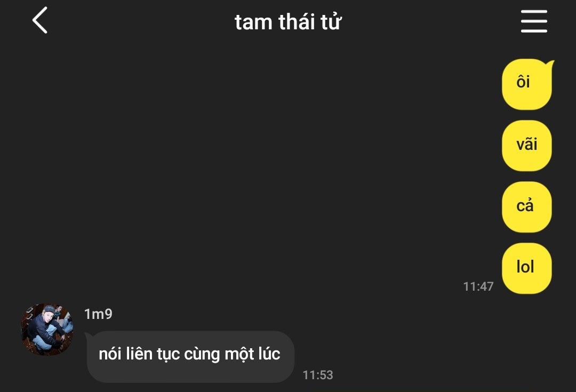Click the word "nói" in the received message
The width and height of the screenshot is (576, 392).
coord(110,354)
